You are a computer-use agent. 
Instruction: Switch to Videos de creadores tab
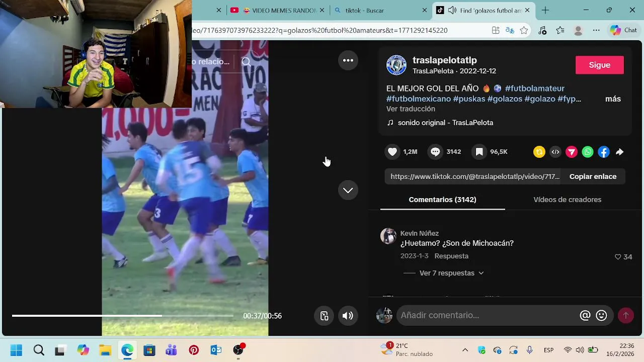568,200
